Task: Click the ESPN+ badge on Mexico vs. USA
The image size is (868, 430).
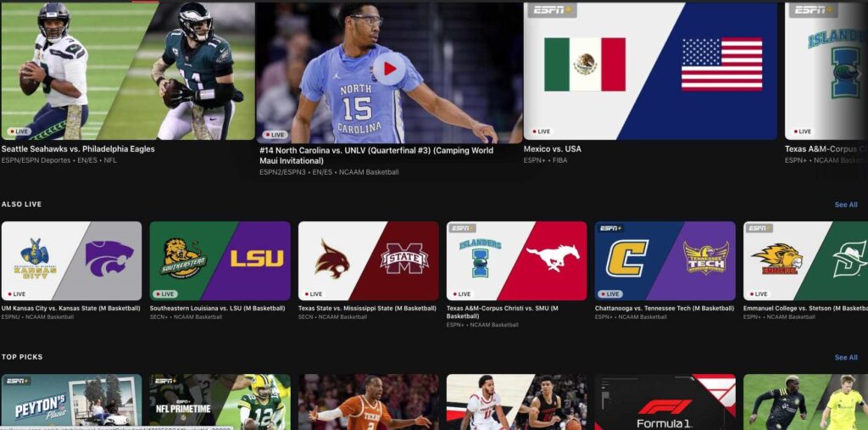Action: 551,10
